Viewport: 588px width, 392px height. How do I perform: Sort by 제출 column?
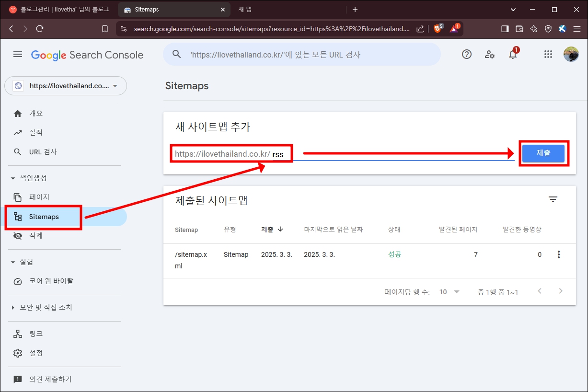[272, 230]
